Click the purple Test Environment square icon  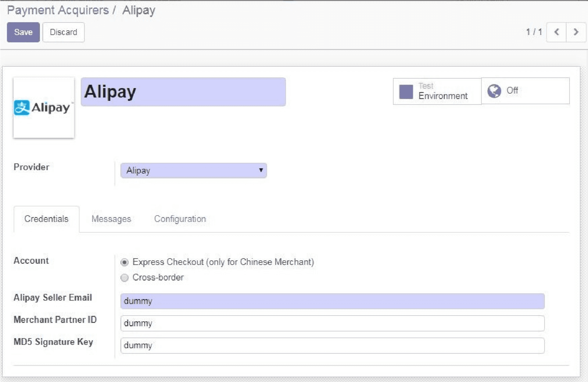[x=406, y=91]
